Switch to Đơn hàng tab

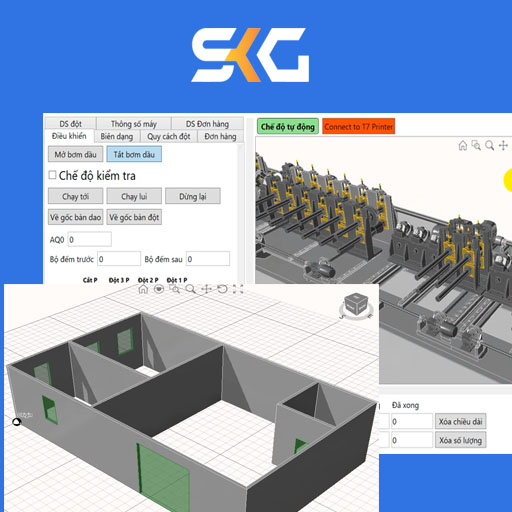click(220, 136)
